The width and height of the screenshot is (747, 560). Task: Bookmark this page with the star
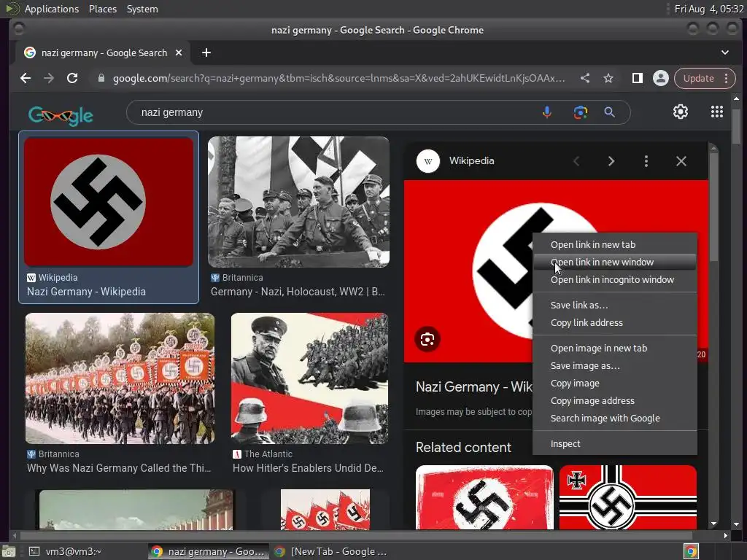click(608, 78)
